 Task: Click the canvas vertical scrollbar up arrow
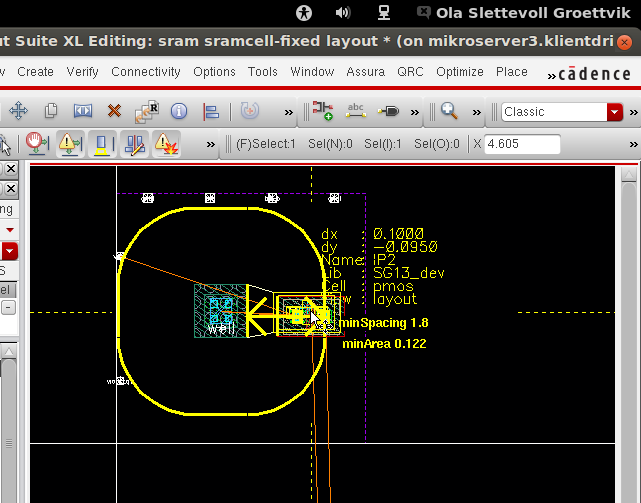629,175
